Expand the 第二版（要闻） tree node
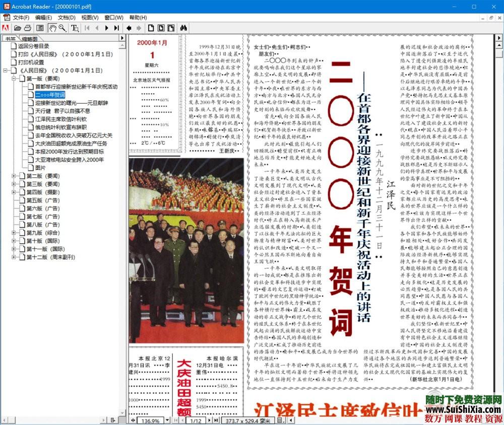Image resolution: width=504 pixels, height=425 pixels. (x=14, y=176)
